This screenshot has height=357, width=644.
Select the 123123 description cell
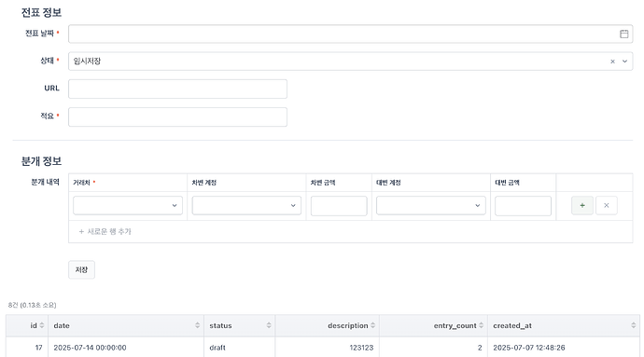pos(328,348)
